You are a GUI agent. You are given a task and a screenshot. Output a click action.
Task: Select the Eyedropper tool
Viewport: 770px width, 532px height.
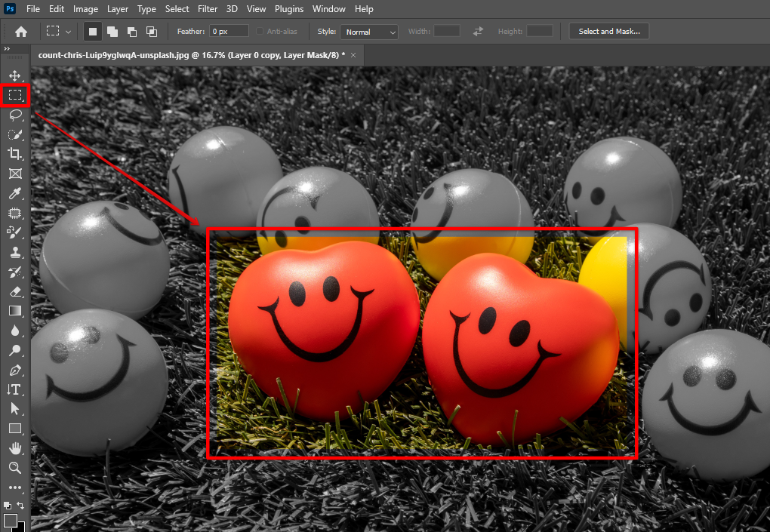(14, 193)
